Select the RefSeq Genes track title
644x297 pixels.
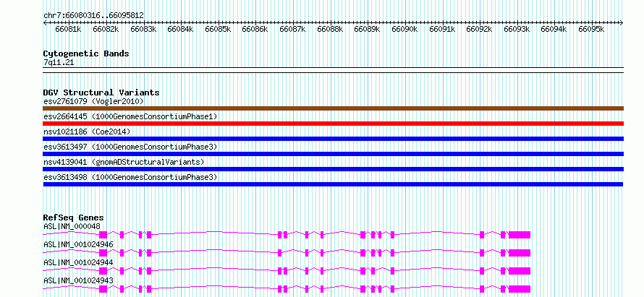coord(74,218)
